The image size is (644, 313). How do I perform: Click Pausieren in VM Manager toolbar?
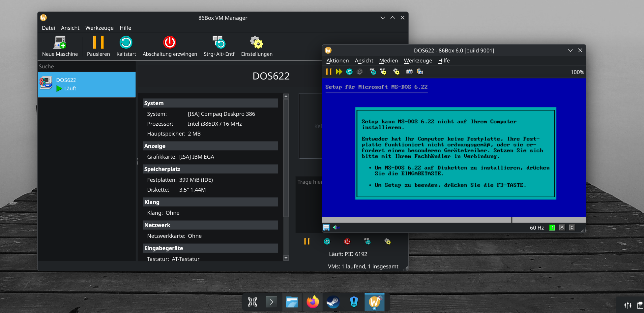click(x=98, y=46)
